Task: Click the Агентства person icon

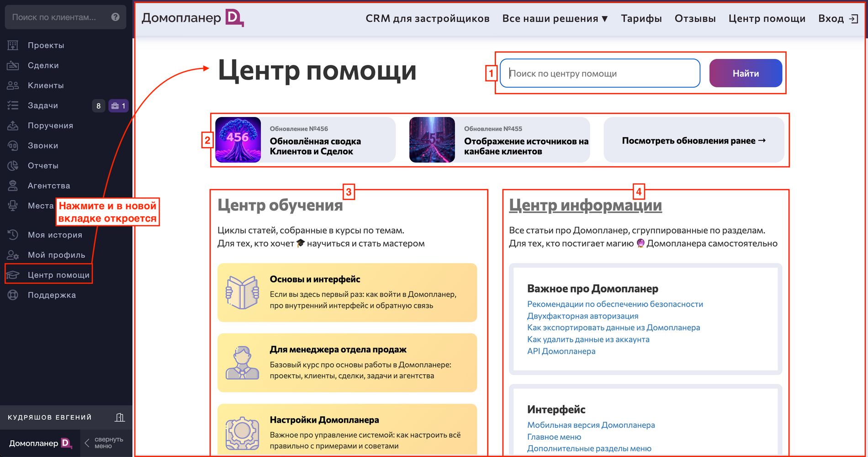Action: point(13,186)
